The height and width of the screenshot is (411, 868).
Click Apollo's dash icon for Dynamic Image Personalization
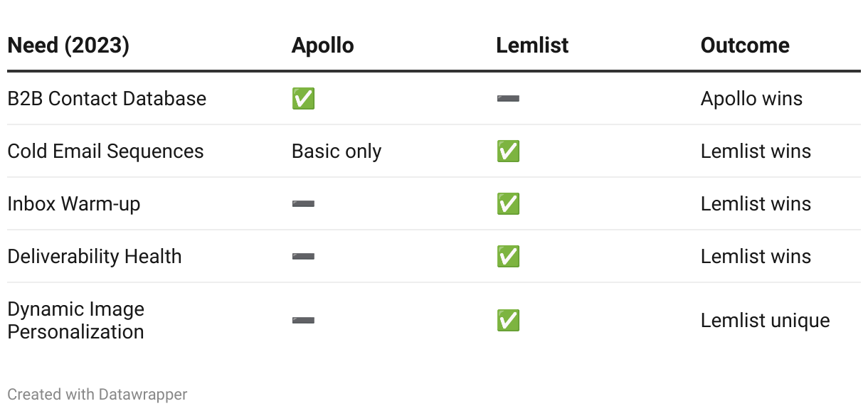coord(303,321)
